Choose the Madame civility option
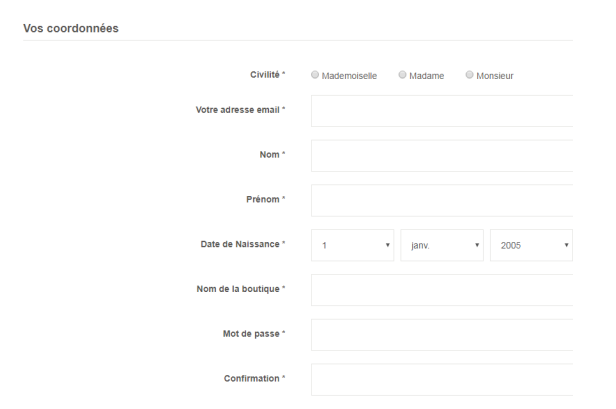The image size is (616, 409). [403, 75]
